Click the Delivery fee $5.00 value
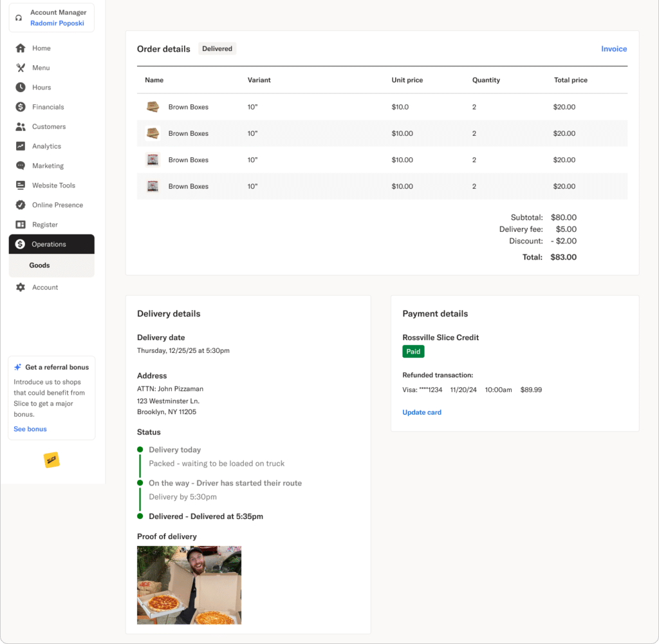 click(566, 229)
